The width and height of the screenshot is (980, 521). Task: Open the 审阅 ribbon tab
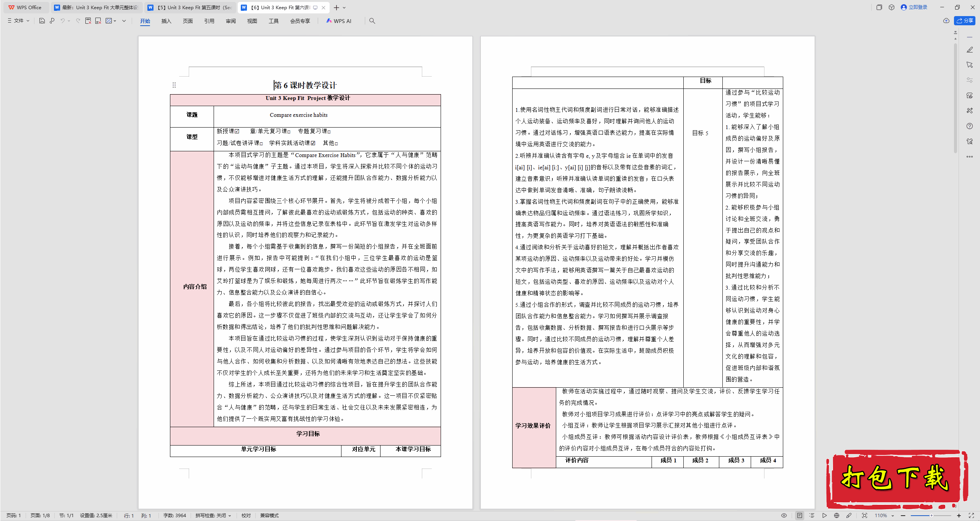231,21
